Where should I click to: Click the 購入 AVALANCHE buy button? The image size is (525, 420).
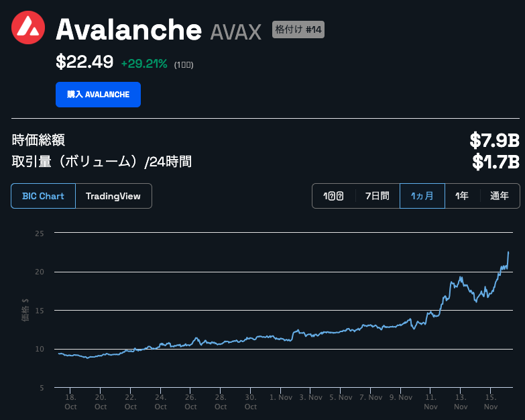[98, 95]
